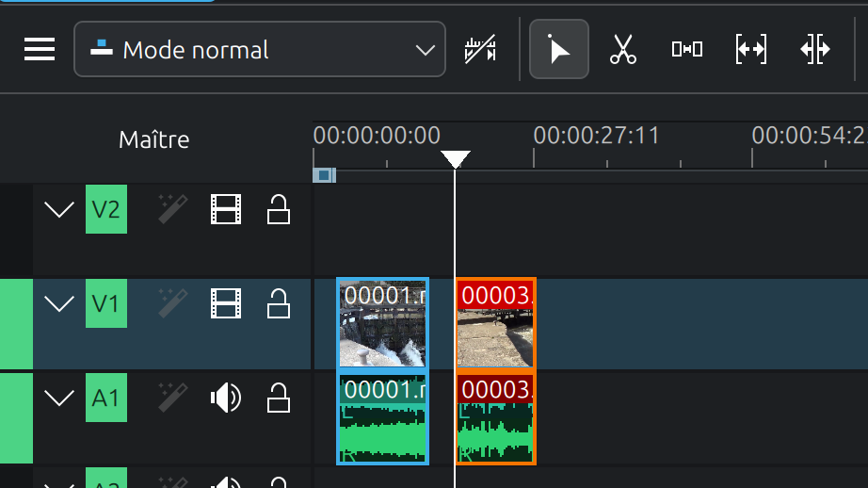Image resolution: width=868 pixels, height=488 pixels.
Task: Click the Maître button
Action: [x=154, y=140]
